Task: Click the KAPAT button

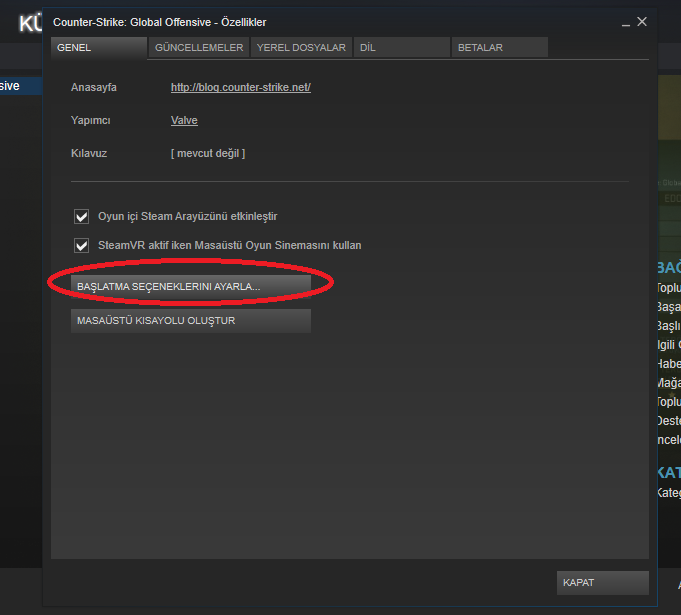Action: pos(602,582)
